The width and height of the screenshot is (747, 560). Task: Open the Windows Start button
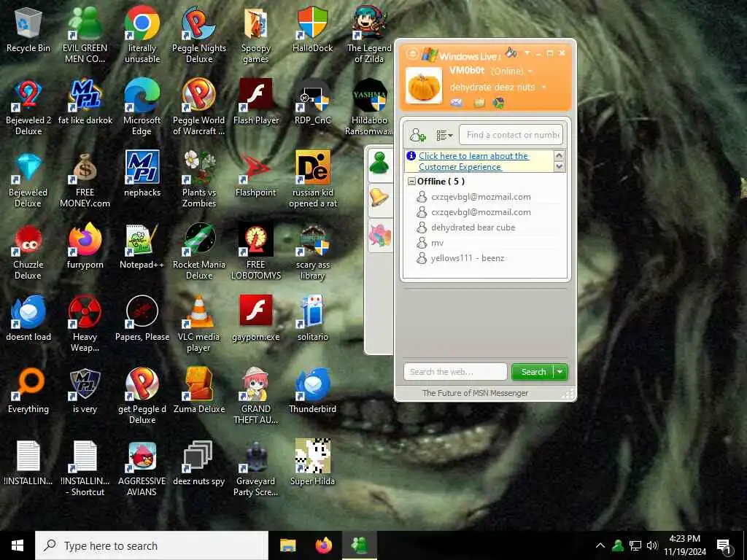(18, 545)
